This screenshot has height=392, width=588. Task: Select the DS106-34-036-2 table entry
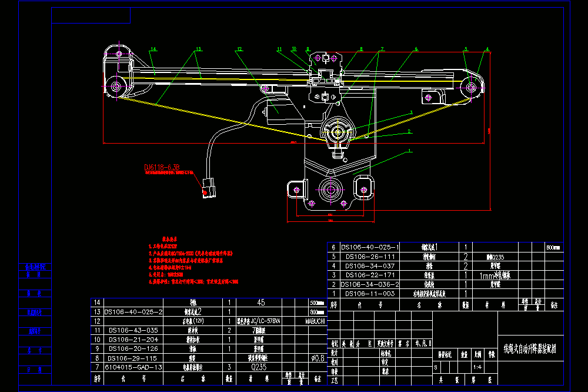[370, 285]
